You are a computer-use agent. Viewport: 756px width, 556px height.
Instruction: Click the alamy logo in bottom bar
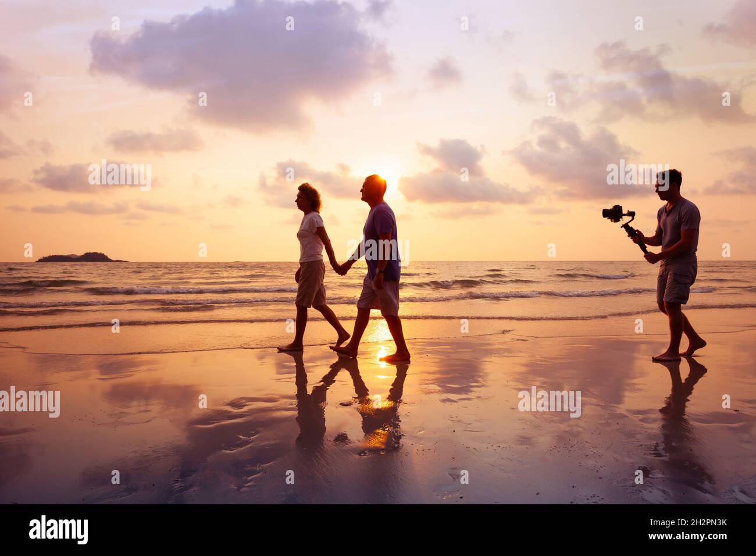pyautogui.click(x=59, y=530)
